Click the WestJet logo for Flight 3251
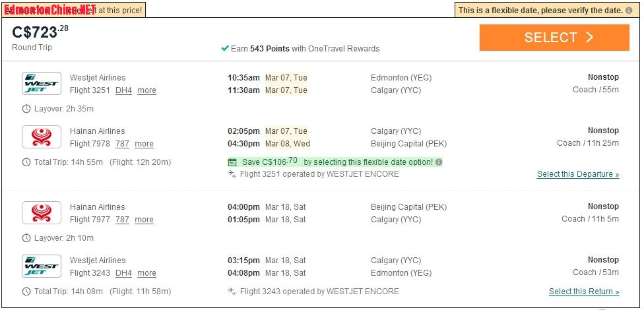This screenshot has width=644, height=310. click(41, 84)
